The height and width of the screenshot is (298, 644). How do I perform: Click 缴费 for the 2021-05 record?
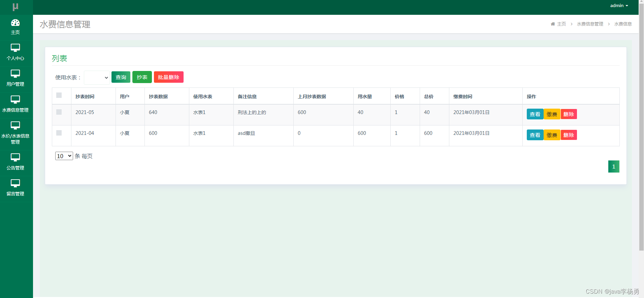552,114
